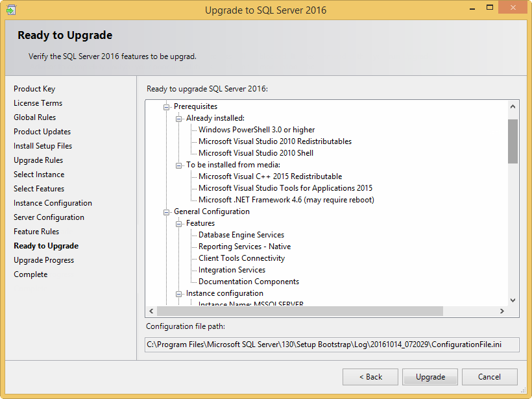Select Visual Studio Tools for Applications 2015

coord(285,188)
